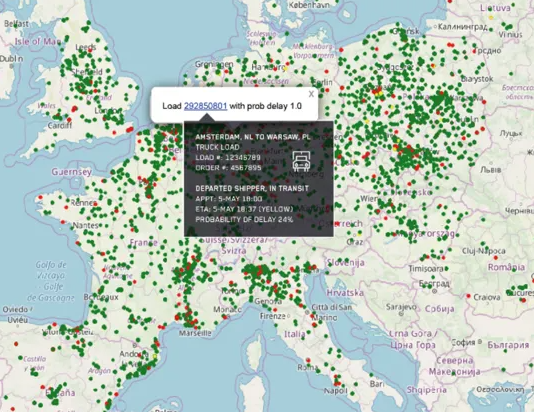Screen dimensions: 534x412
Task: Click the Slovenija country label
Action: [x=346, y=263]
